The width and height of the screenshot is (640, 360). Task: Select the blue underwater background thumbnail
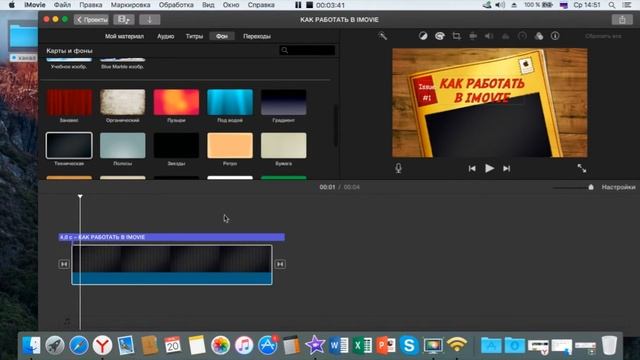230,102
